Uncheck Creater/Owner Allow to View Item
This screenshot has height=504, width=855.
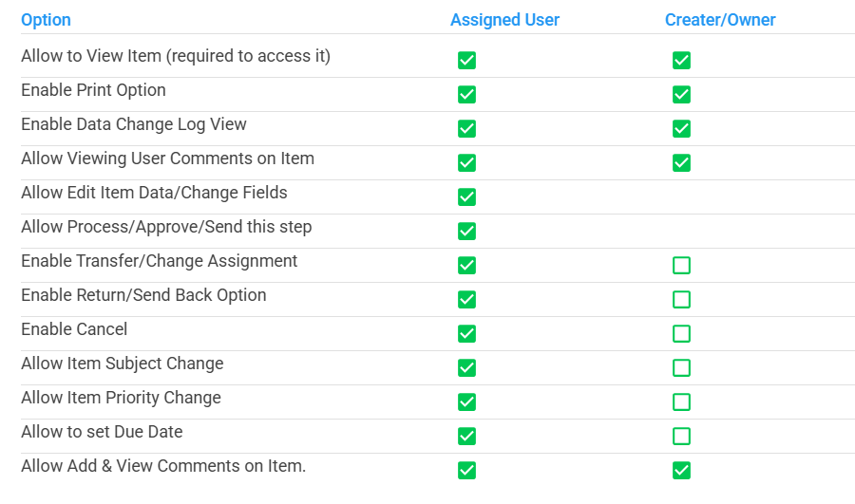click(x=681, y=61)
